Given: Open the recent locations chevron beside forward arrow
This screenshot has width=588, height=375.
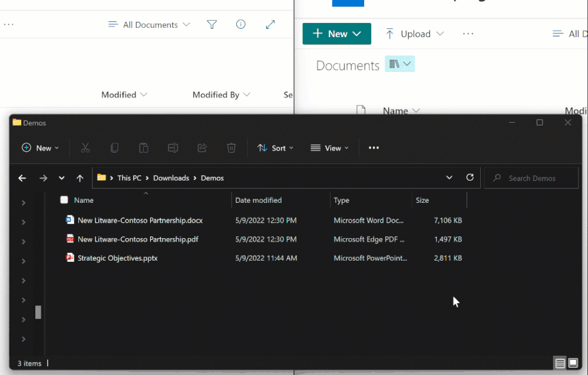Looking at the screenshot, I should [x=61, y=178].
